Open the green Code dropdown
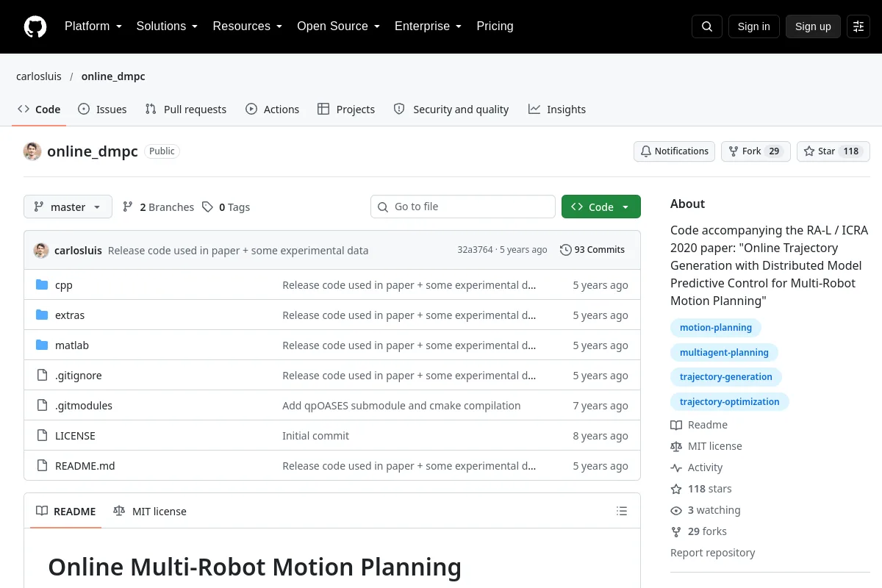This screenshot has height=588, width=882. (601, 207)
